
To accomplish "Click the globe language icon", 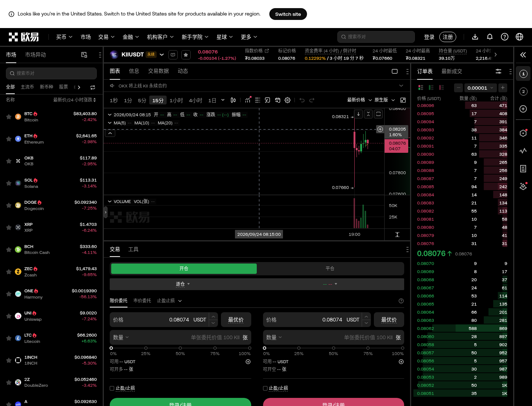I will (519, 37).
